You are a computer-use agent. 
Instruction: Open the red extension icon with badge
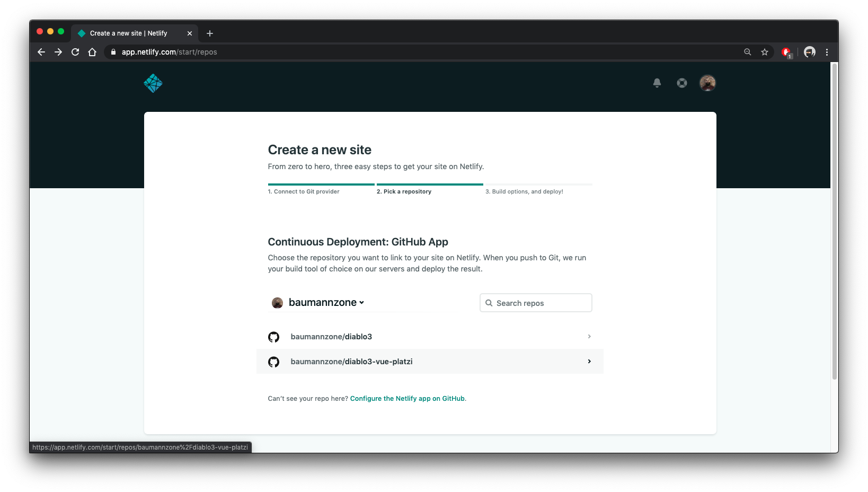[x=786, y=52]
